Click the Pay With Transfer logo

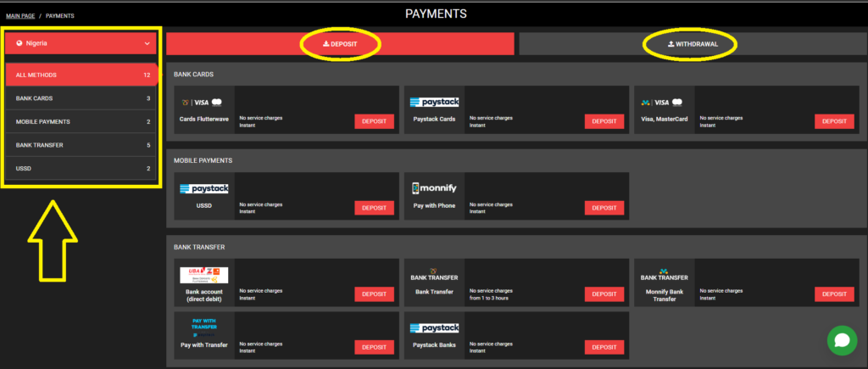[204, 328]
